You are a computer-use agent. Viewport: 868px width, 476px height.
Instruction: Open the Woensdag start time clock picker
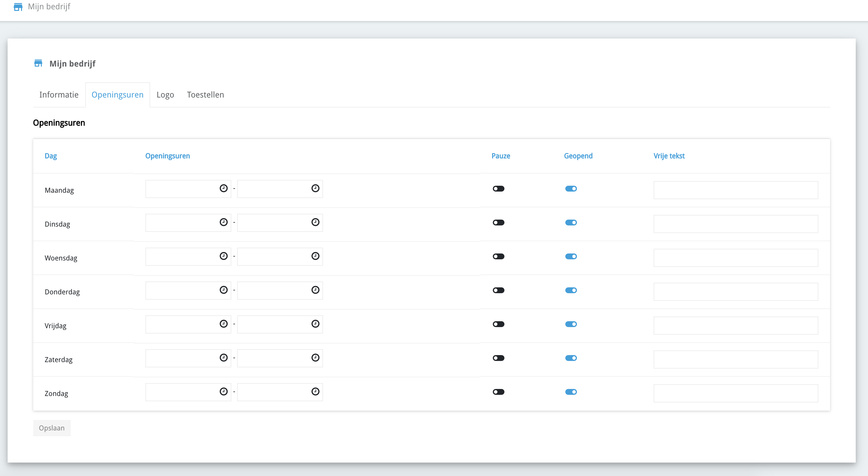point(223,256)
